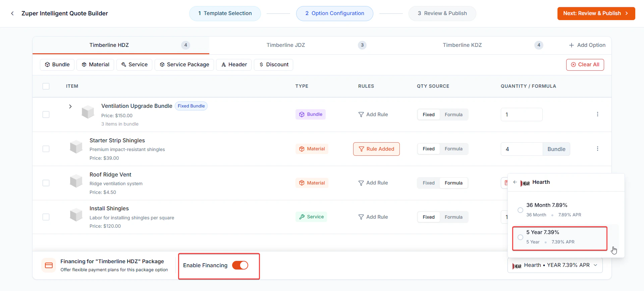Open the Starter Strip Shingles more-options menu
Viewport: 644px width, 291px height.
coord(597,149)
